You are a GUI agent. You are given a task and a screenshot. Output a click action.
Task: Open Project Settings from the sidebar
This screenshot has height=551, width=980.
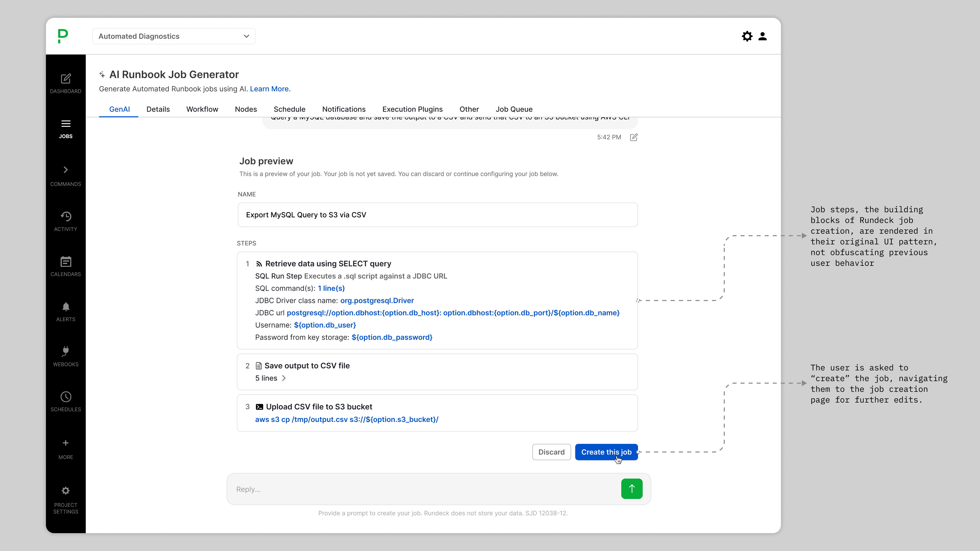pos(65,491)
